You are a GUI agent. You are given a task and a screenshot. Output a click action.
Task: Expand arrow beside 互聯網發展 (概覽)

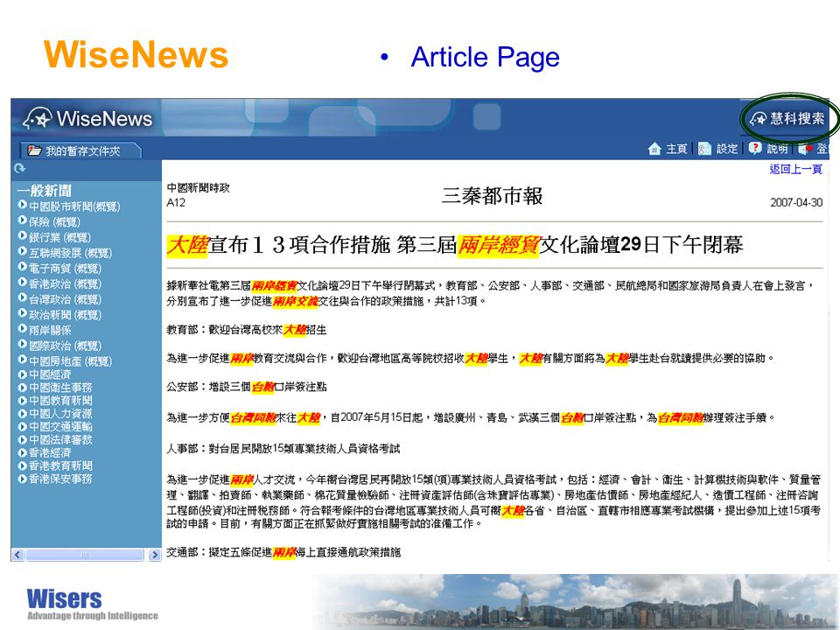point(23,251)
